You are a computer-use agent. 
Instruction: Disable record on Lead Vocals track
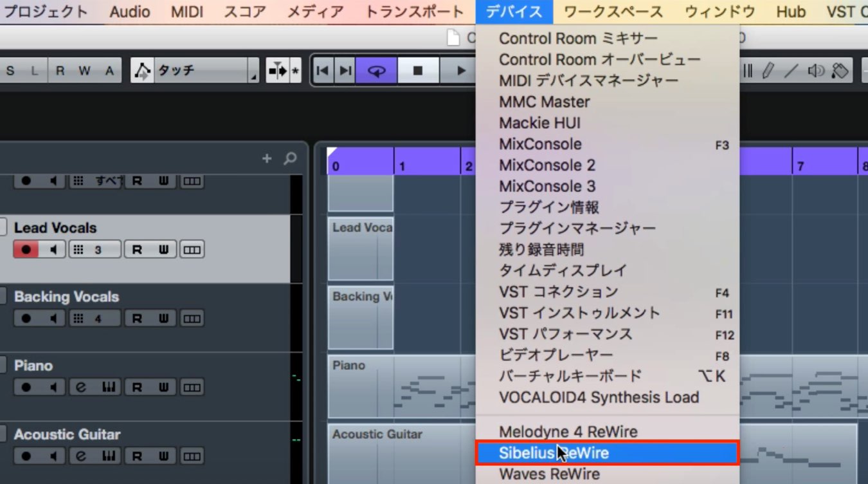pyautogui.click(x=26, y=250)
